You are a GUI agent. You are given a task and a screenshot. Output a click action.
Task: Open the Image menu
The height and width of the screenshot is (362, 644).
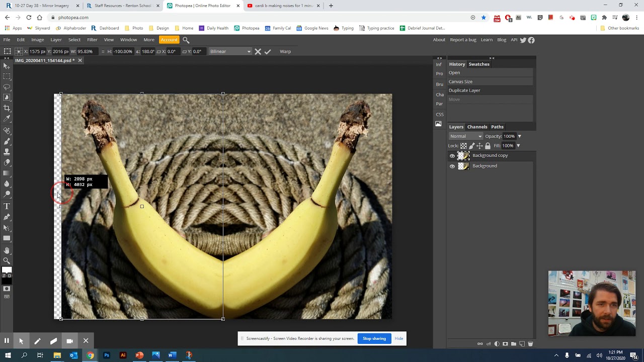point(38,40)
